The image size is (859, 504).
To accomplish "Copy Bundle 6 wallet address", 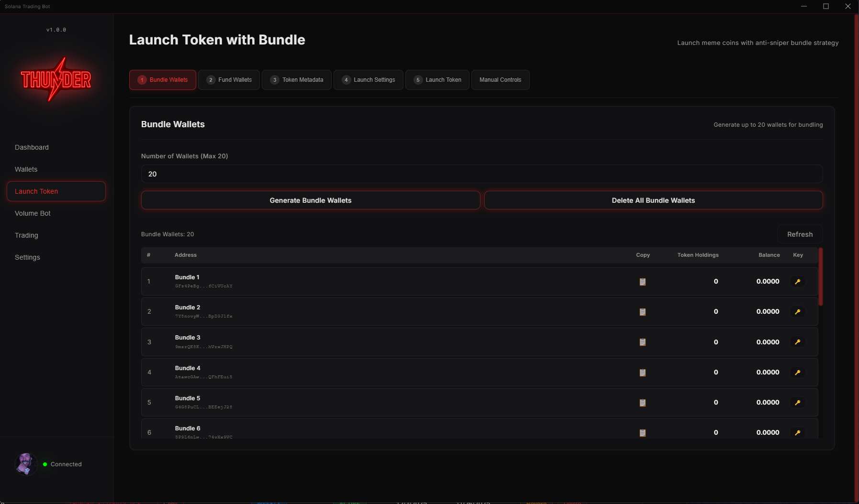I will (643, 432).
